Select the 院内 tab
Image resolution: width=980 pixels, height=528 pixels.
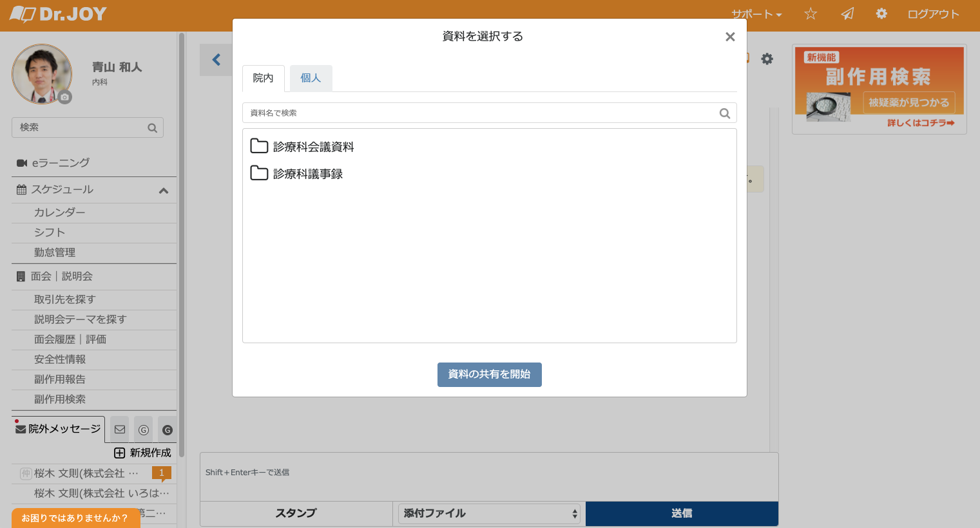point(263,78)
